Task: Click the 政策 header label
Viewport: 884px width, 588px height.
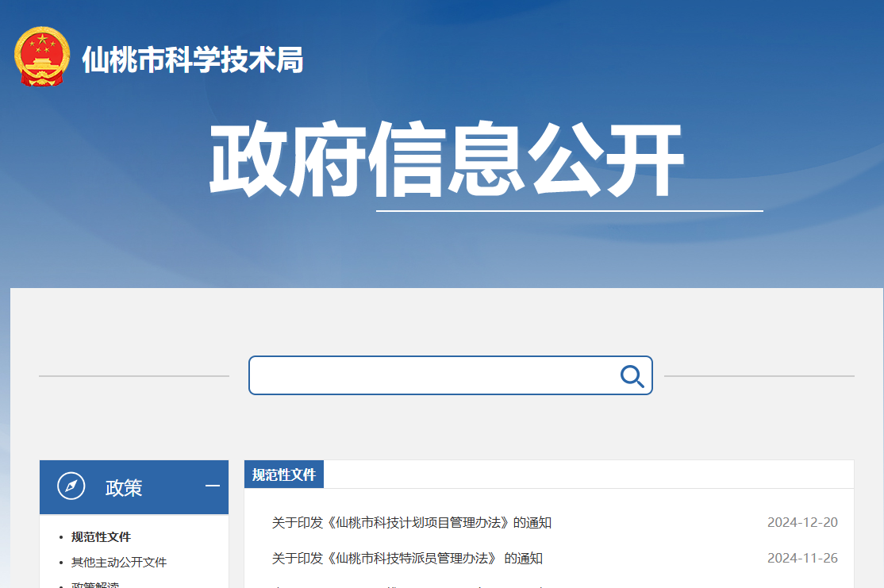Action: 124,488
